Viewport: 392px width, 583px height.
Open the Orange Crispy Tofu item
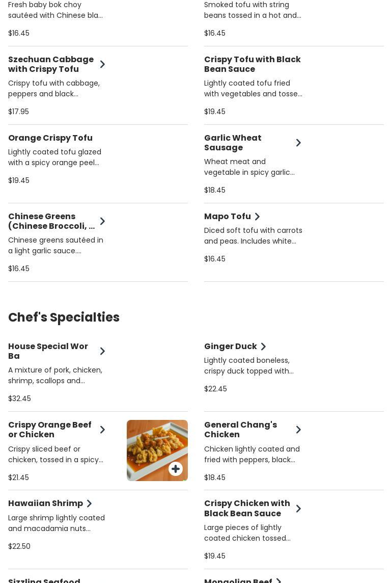[x=50, y=138]
